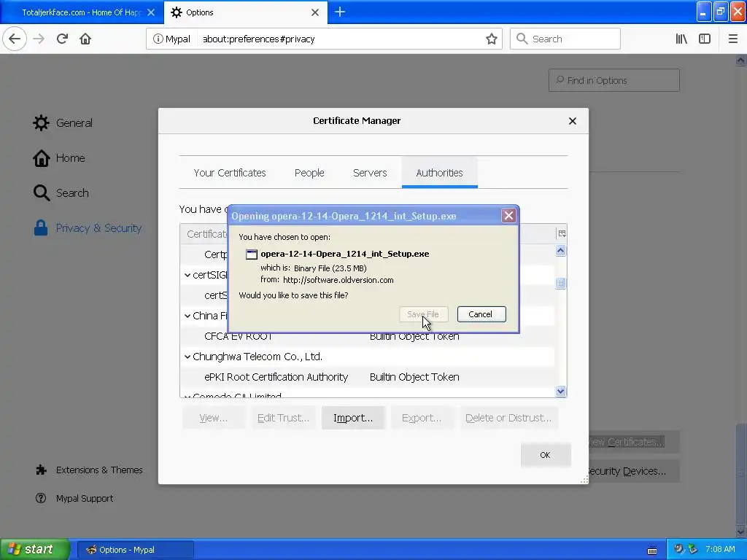Switch to Your Certificates tab
Viewport: 747px width, 560px height.
230,173
